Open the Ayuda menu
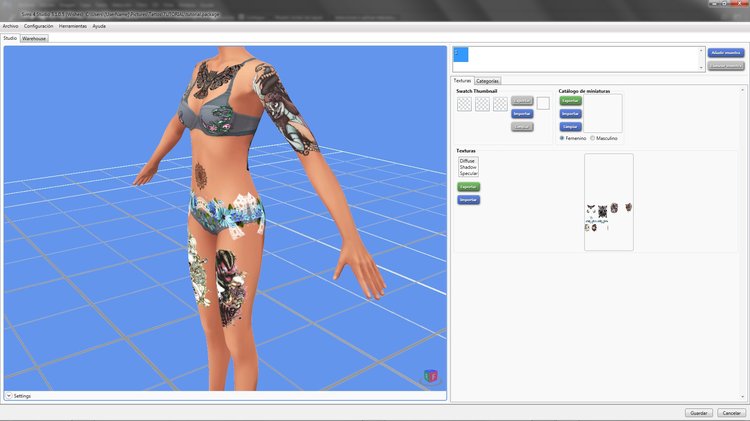Screen dimensions: 750x421 click(x=99, y=26)
